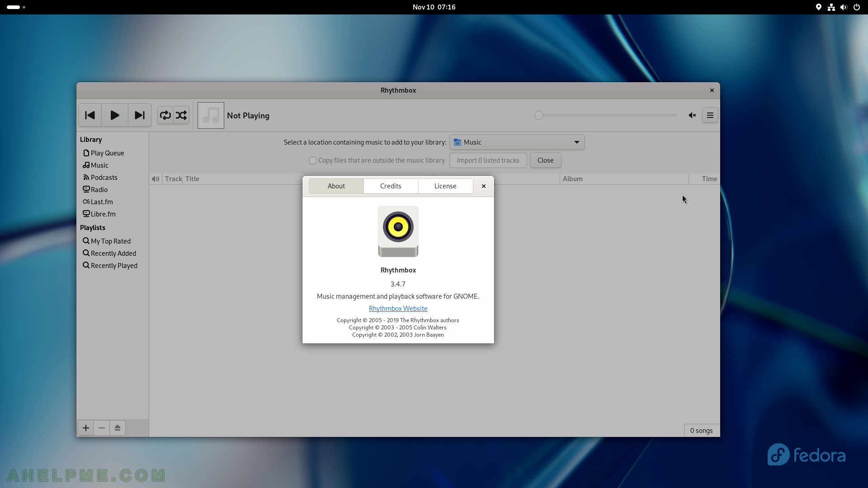Sort by Title column header

(x=243, y=179)
